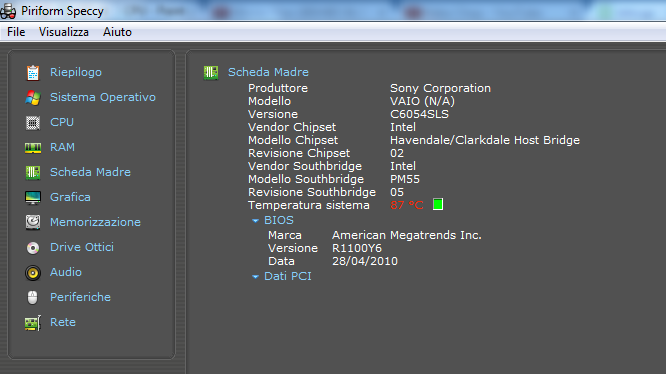Select the Sony Corporation value
666x374 pixels.
(440, 88)
